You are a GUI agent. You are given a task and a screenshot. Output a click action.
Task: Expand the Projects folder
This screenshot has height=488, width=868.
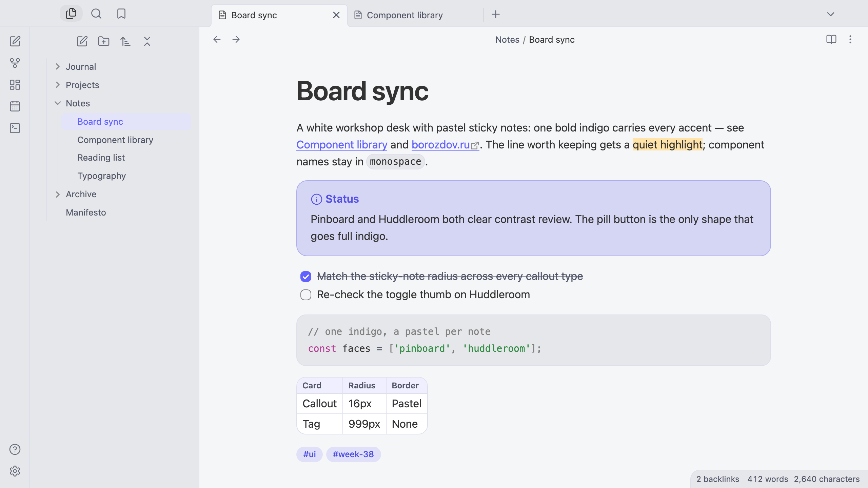pyautogui.click(x=58, y=85)
